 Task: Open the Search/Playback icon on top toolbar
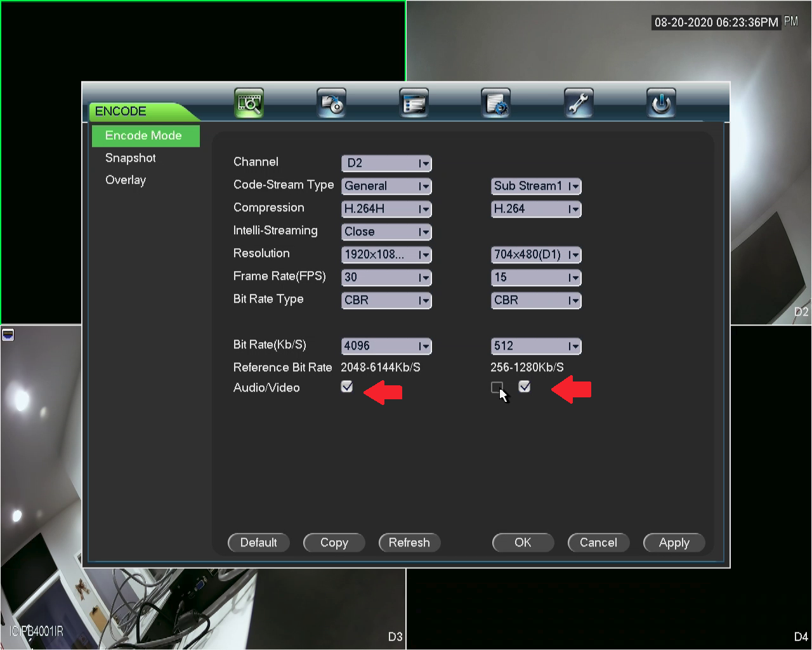click(249, 102)
